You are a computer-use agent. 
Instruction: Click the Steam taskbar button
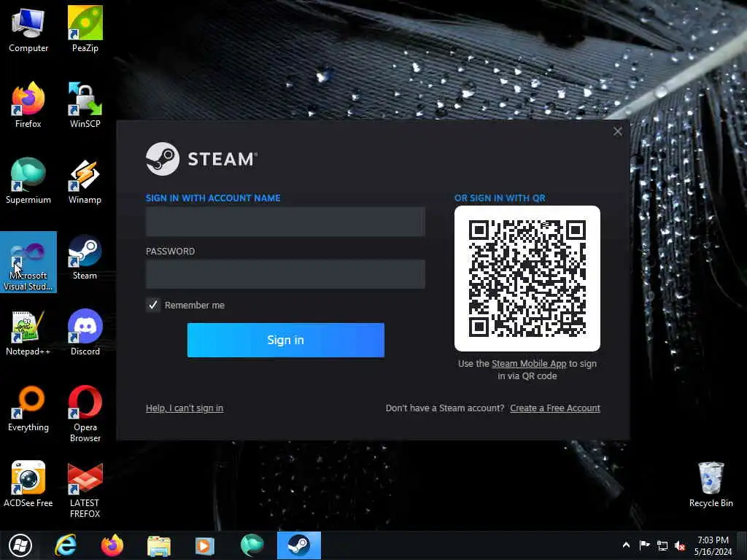298,545
